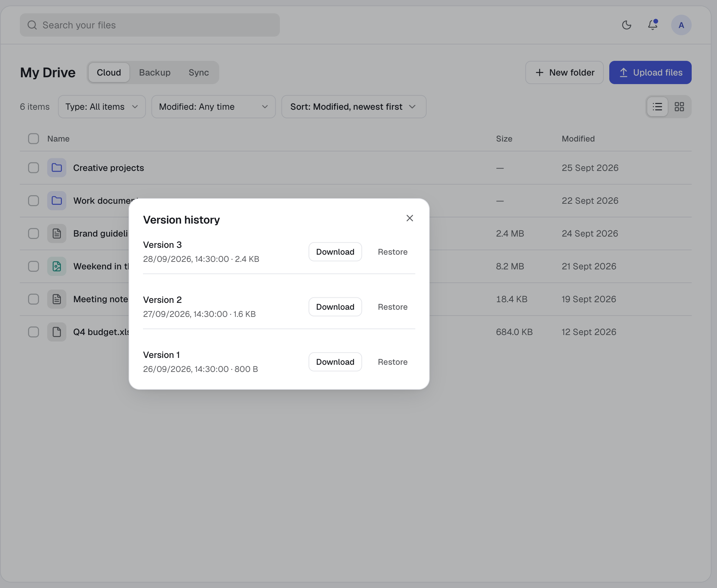
Task: Switch to grid view
Action: coord(679,107)
